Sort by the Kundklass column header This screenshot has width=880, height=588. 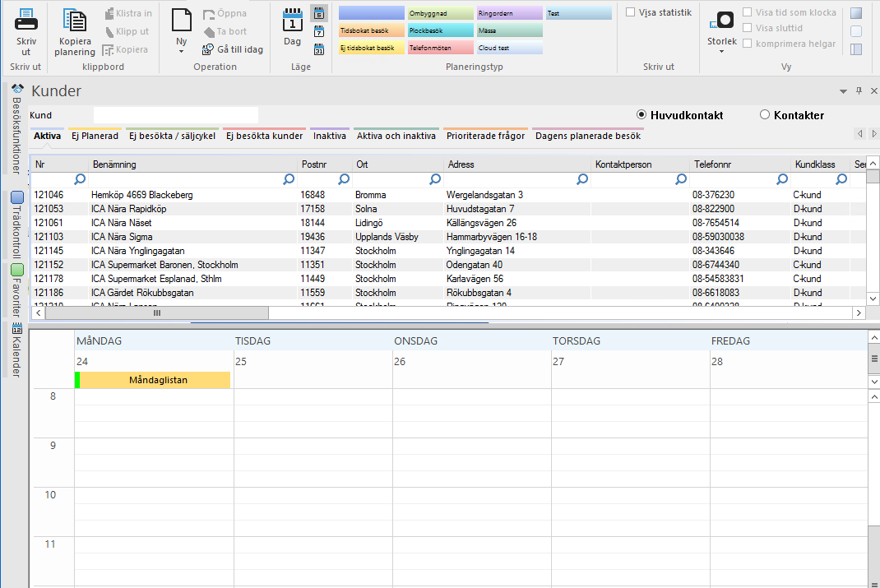coord(820,164)
